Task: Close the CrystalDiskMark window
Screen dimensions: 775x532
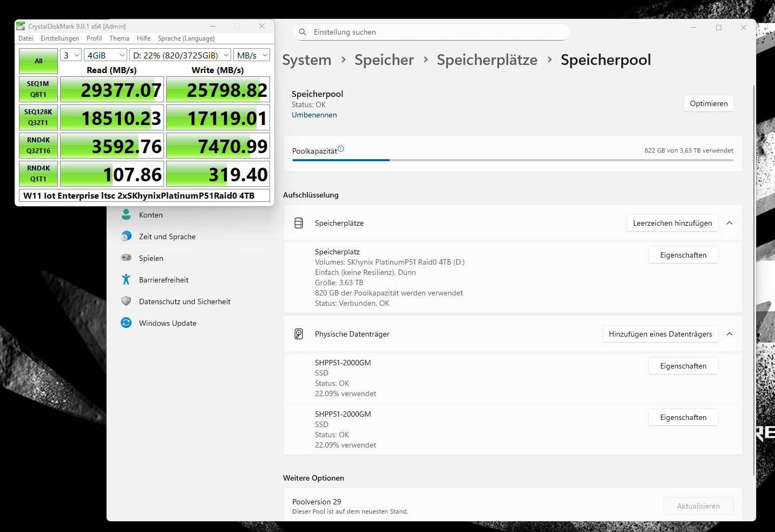Action: [x=262, y=26]
